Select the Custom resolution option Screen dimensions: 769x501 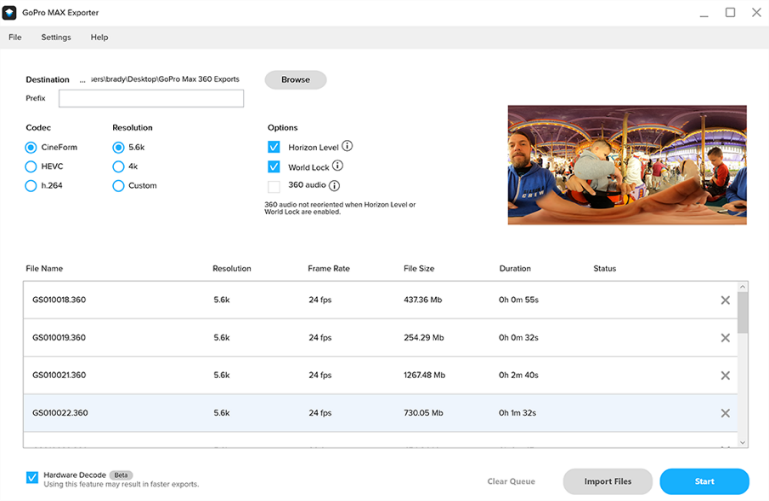[x=118, y=185]
